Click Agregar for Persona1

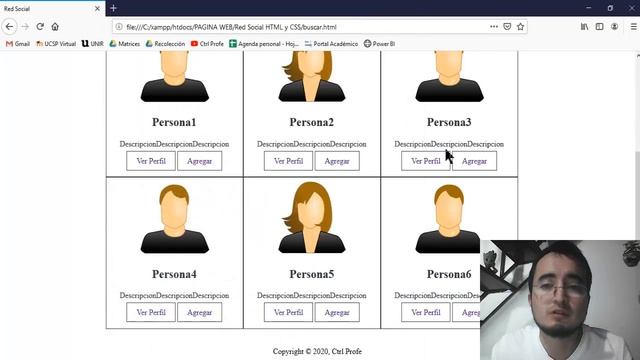pyautogui.click(x=200, y=161)
